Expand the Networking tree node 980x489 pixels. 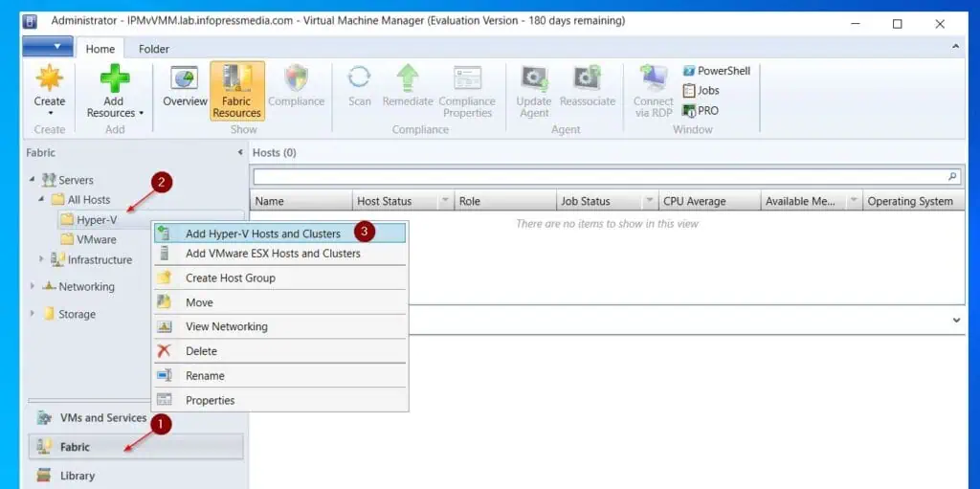coord(32,286)
